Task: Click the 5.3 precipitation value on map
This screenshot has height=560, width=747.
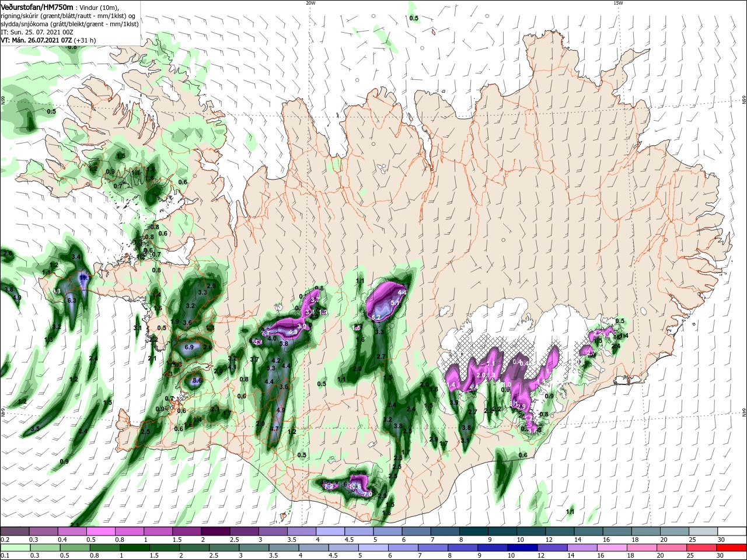Action: click(270, 368)
